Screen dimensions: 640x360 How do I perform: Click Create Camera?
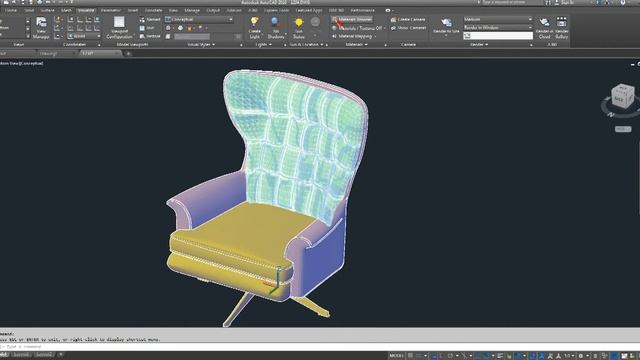pos(408,19)
